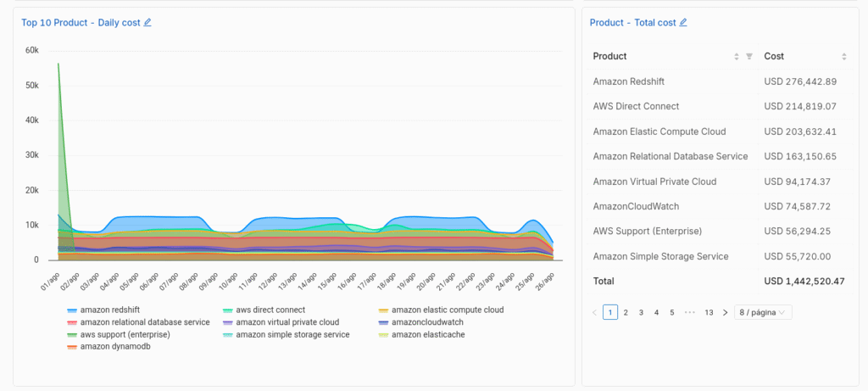Sort the Product column
This screenshot has height=391, width=868.
pyautogui.click(x=737, y=57)
